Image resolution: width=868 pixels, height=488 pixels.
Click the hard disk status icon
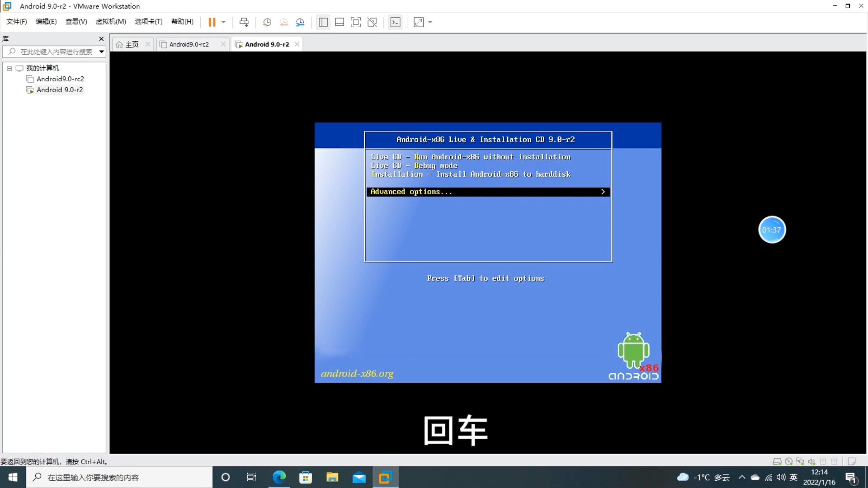777,461
